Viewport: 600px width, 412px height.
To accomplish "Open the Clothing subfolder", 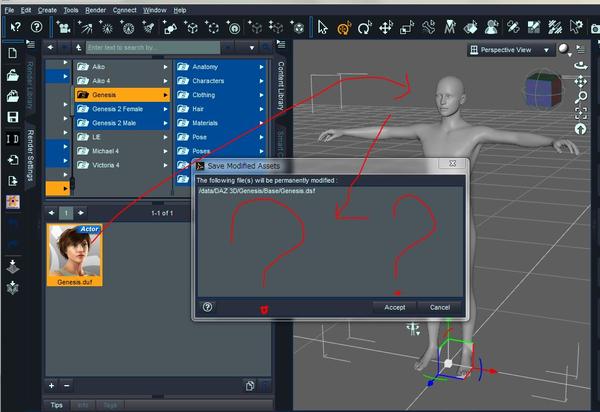I will click(220, 95).
